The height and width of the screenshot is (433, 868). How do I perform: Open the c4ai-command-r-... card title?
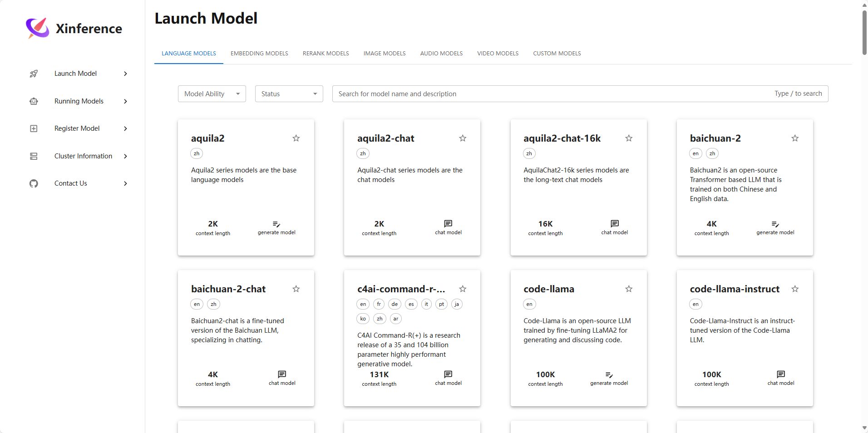(401, 289)
